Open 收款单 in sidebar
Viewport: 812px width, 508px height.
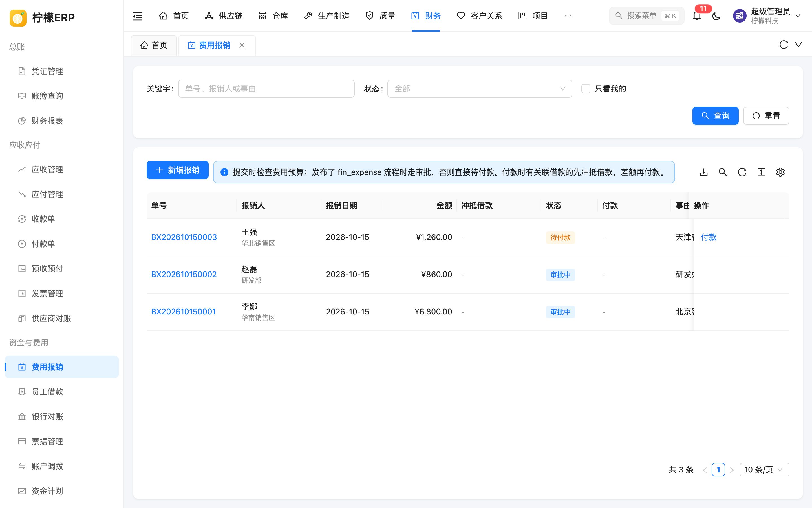[62, 219]
